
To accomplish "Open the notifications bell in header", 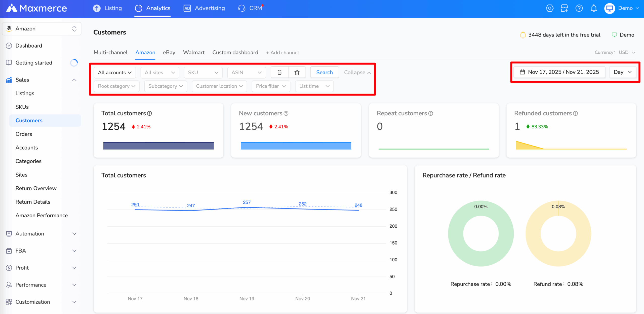I will [x=594, y=8].
